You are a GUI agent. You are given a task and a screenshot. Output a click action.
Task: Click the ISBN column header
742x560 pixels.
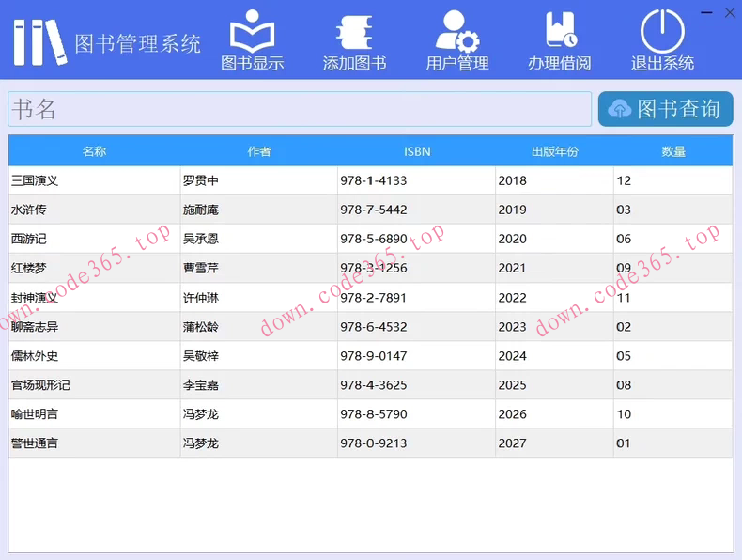click(x=417, y=151)
